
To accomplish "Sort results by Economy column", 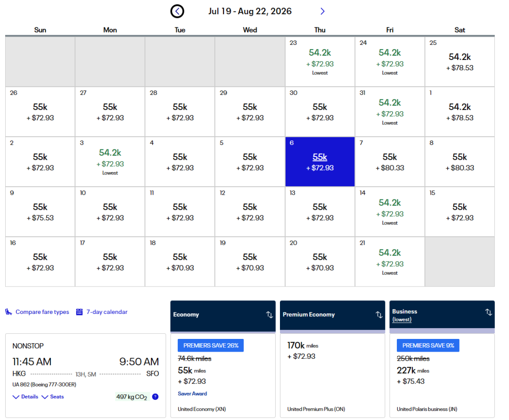I will (x=269, y=315).
